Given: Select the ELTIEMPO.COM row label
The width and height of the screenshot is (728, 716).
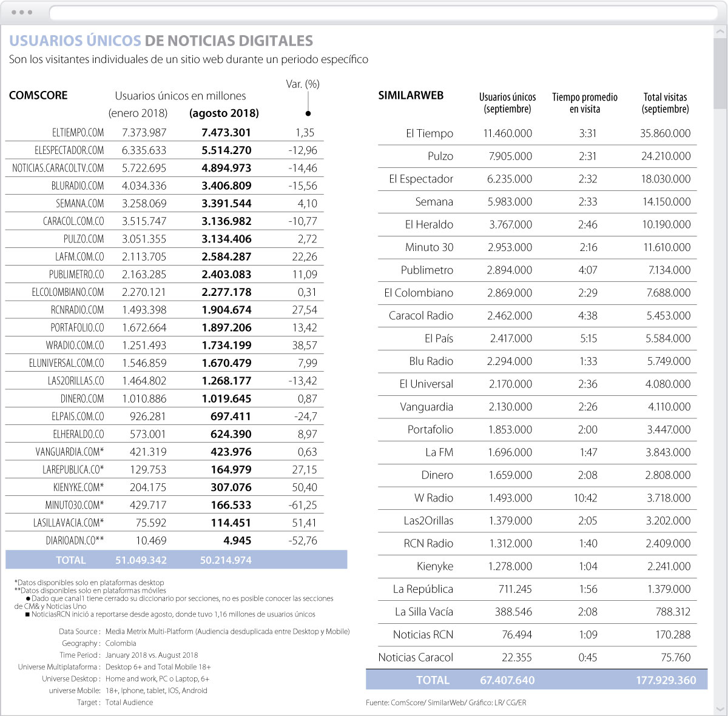Looking at the screenshot, I should (78, 132).
